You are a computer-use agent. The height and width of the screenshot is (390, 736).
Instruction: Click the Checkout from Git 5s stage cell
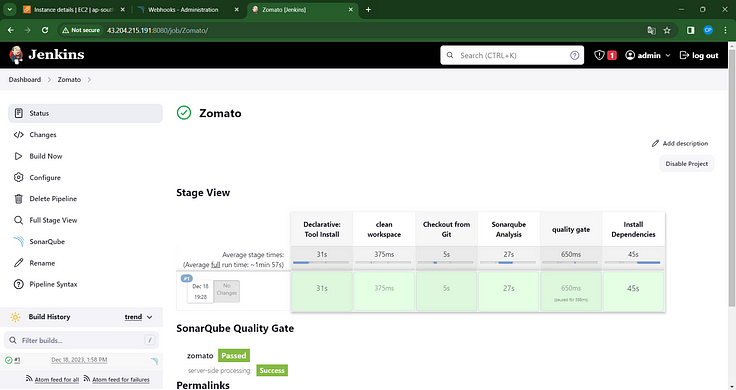446,291
